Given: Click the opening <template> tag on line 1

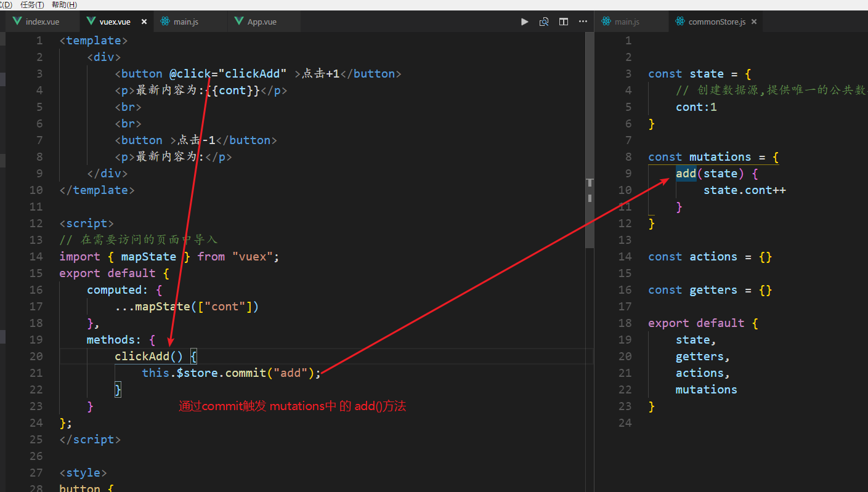Looking at the screenshot, I should [94, 41].
